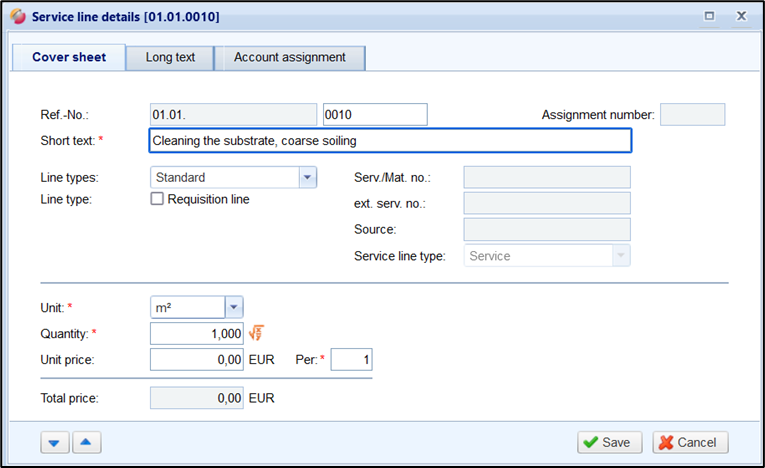Click the quantity formula calculator icon
This screenshot has height=468, width=765.
pyautogui.click(x=256, y=334)
